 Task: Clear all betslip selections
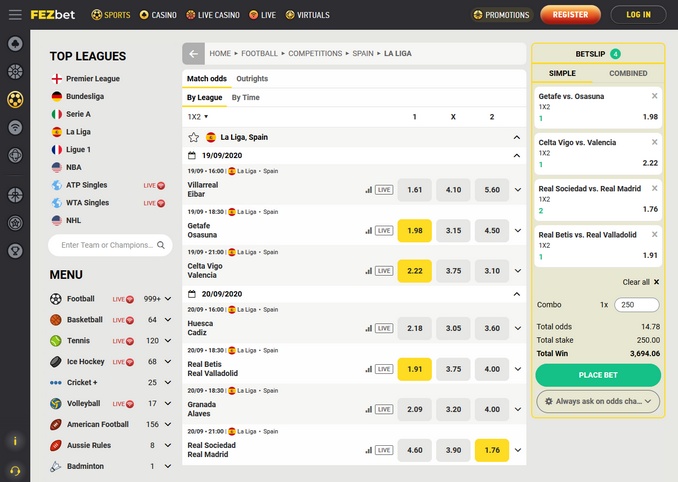click(x=641, y=282)
